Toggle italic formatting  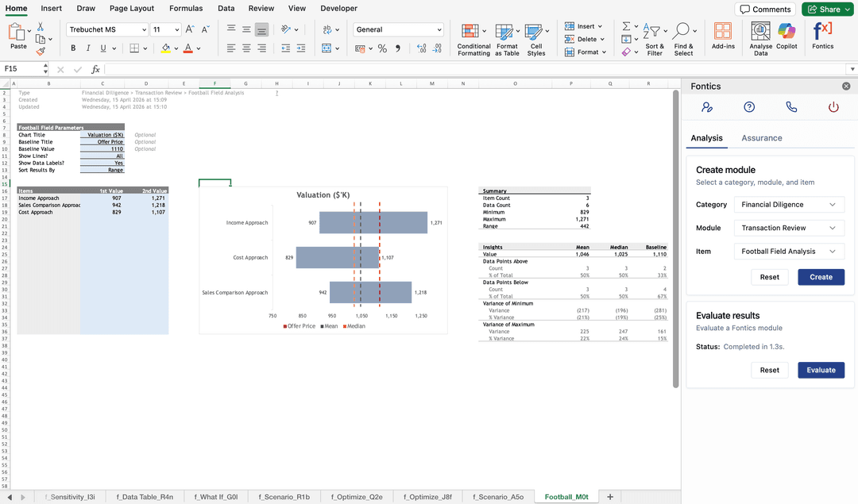[x=88, y=48]
